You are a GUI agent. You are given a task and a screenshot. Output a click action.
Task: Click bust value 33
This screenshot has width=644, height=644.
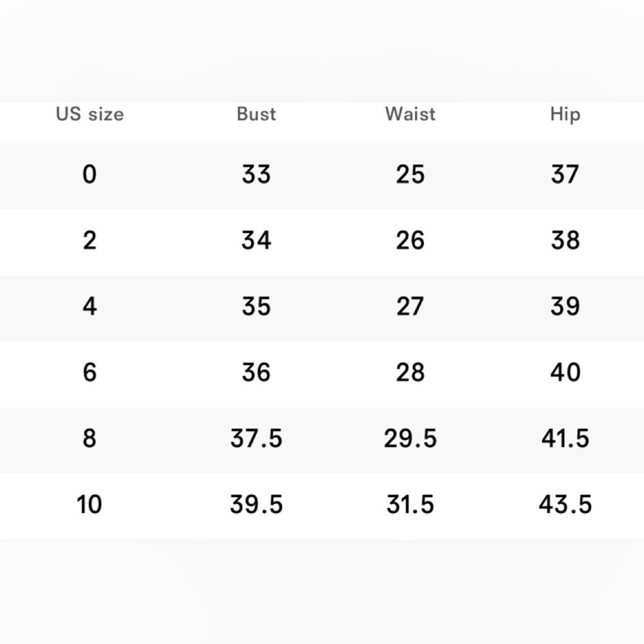tap(256, 174)
